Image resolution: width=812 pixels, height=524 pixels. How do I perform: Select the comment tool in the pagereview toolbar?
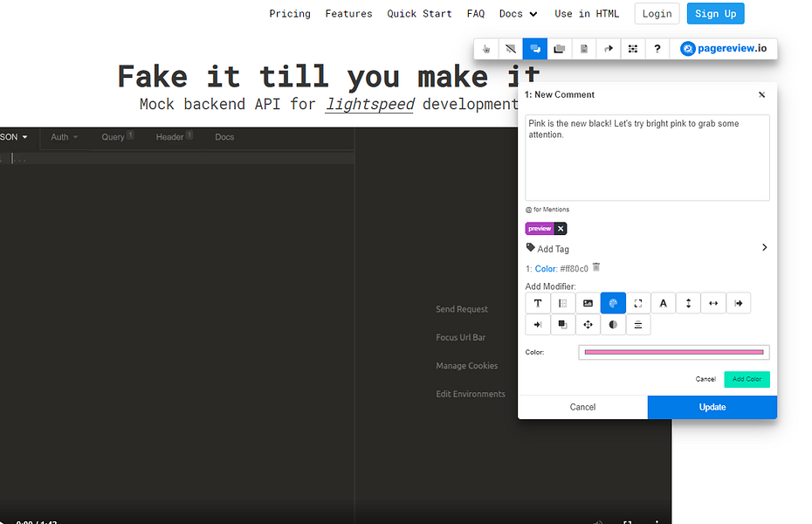[x=534, y=49]
